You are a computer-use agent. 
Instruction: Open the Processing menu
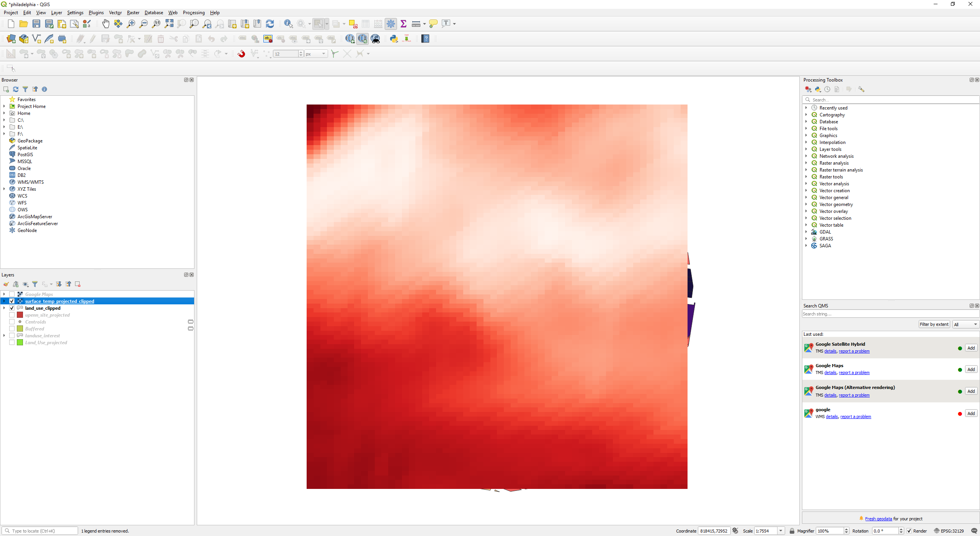(x=193, y=13)
